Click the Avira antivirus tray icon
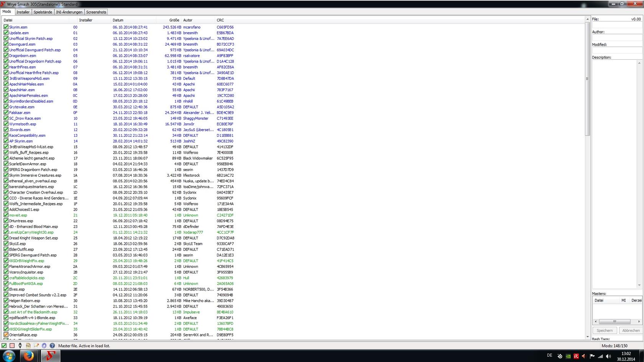 pos(576,356)
